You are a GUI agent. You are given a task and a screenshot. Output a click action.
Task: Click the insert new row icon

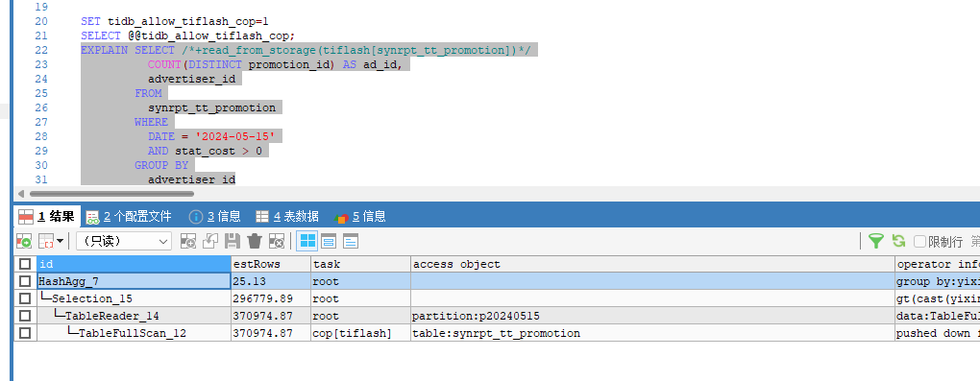[x=187, y=241]
